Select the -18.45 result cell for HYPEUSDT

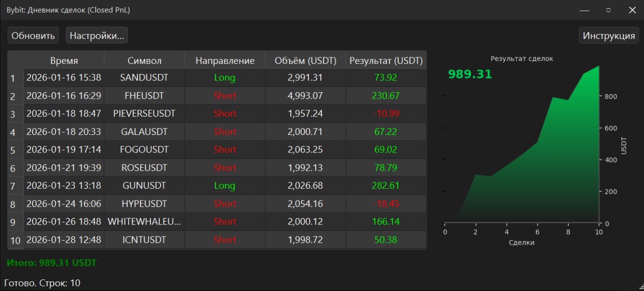(x=386, y=204)
